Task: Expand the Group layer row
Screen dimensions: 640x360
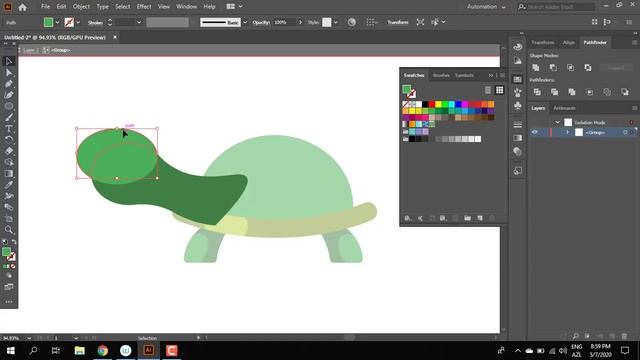Action: 567,132
